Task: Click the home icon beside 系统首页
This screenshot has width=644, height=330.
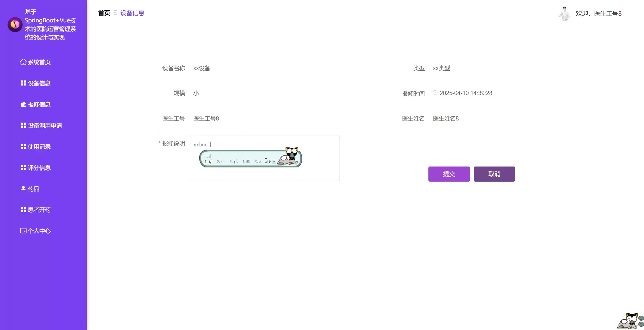Action: 23,62
